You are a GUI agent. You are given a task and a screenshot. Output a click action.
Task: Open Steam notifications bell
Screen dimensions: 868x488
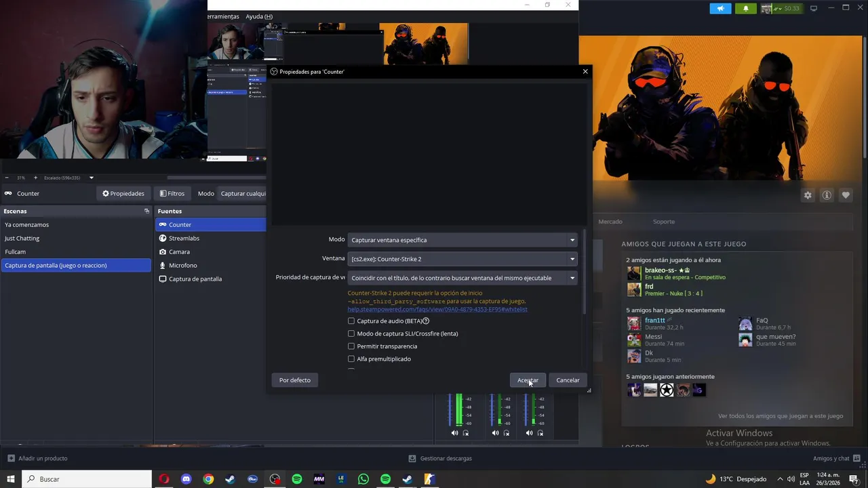(x=746, y=8)
